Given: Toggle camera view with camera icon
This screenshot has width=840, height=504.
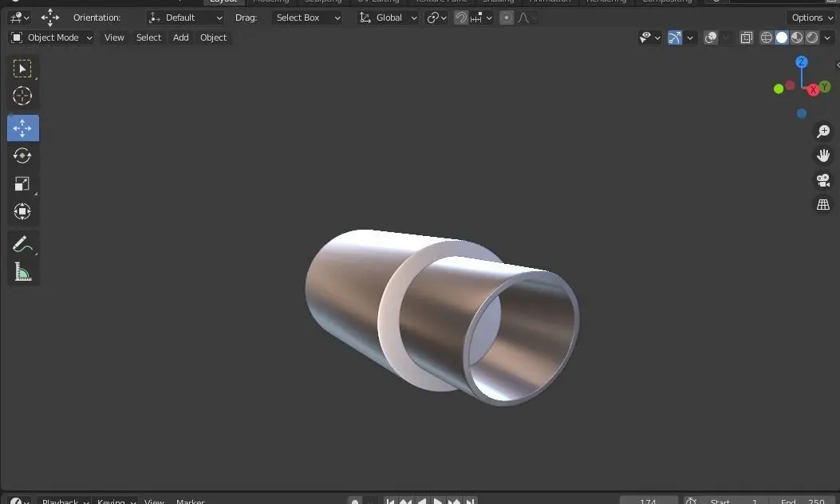Looking at the screenshot, I should pyautogui.click(x=823, y=180).
